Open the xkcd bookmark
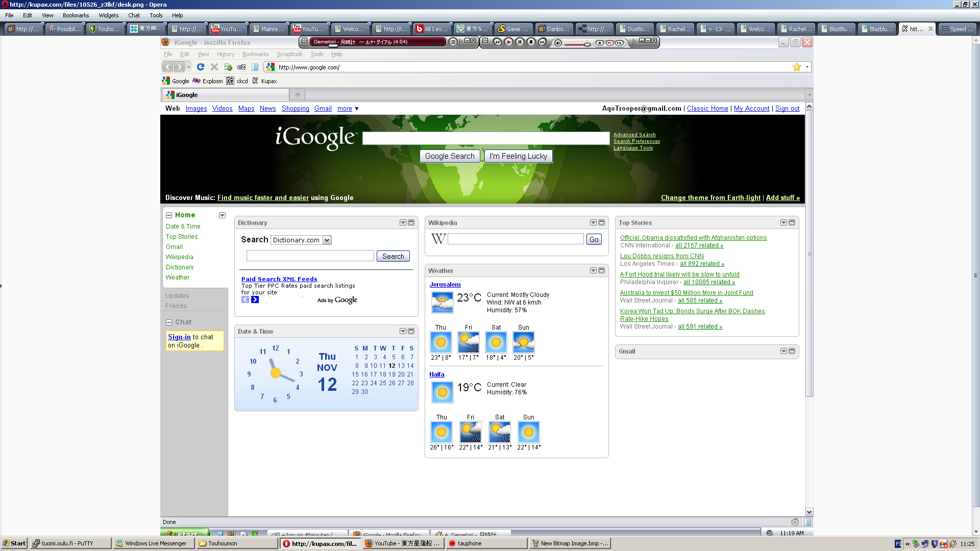Viewport: 980px width, 551px height. (237, 81)
